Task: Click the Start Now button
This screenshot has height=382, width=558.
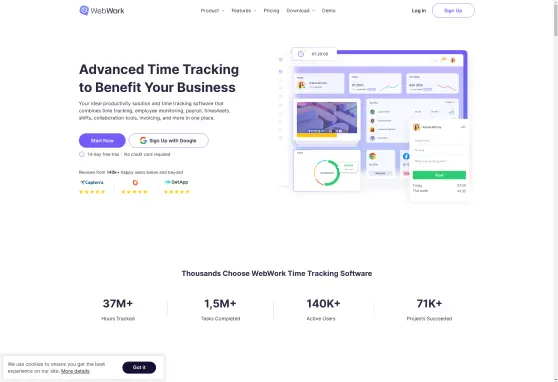Action: click(102, 141)
